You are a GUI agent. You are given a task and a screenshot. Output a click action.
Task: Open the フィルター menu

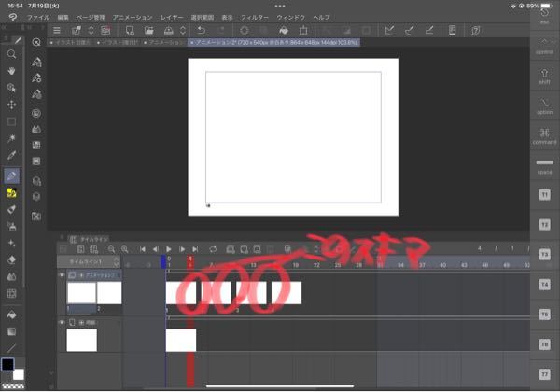[254, 17]
